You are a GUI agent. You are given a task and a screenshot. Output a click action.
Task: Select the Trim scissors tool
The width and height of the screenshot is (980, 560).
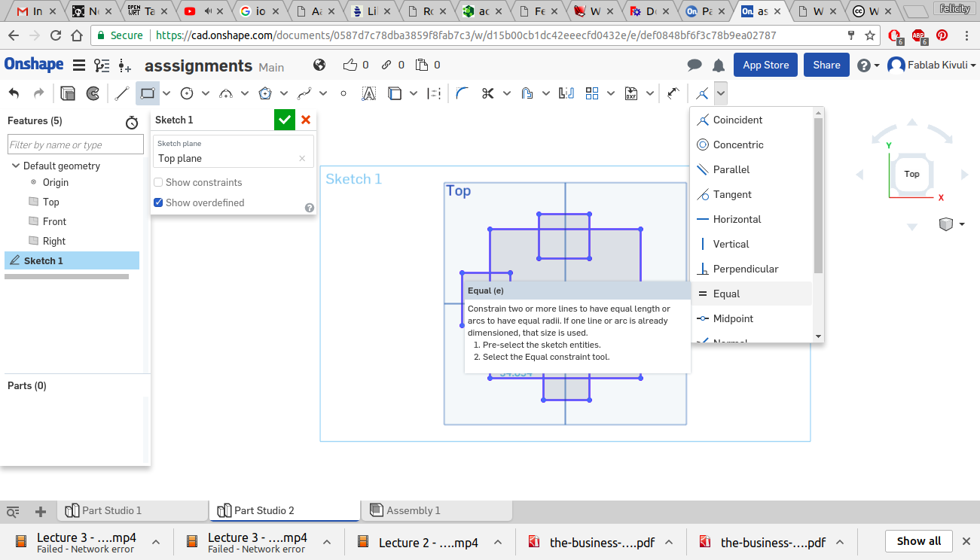488,93
